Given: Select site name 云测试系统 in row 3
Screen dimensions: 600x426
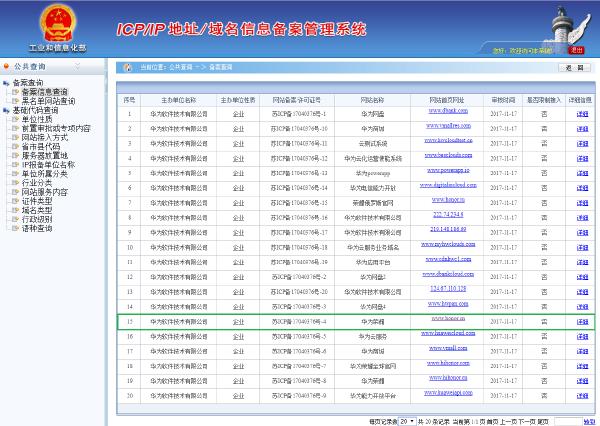Looking at the screenshot, I should click(373, 144).
